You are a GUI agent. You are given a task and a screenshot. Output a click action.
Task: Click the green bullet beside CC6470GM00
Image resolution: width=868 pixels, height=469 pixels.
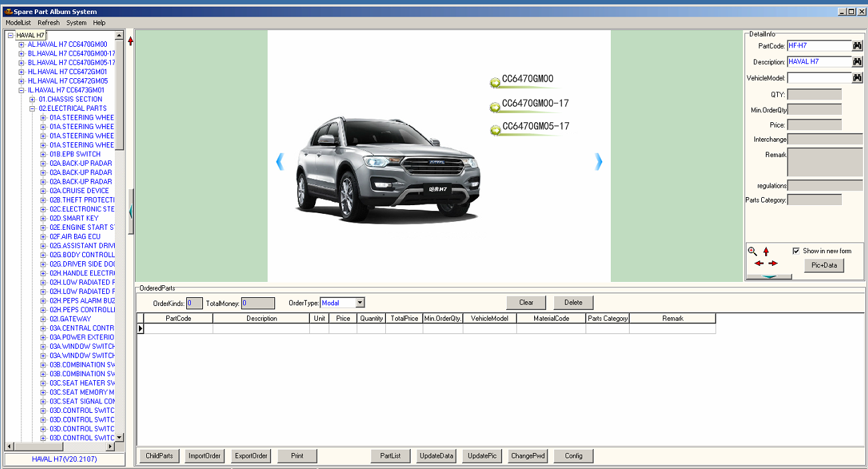[495, 83]
